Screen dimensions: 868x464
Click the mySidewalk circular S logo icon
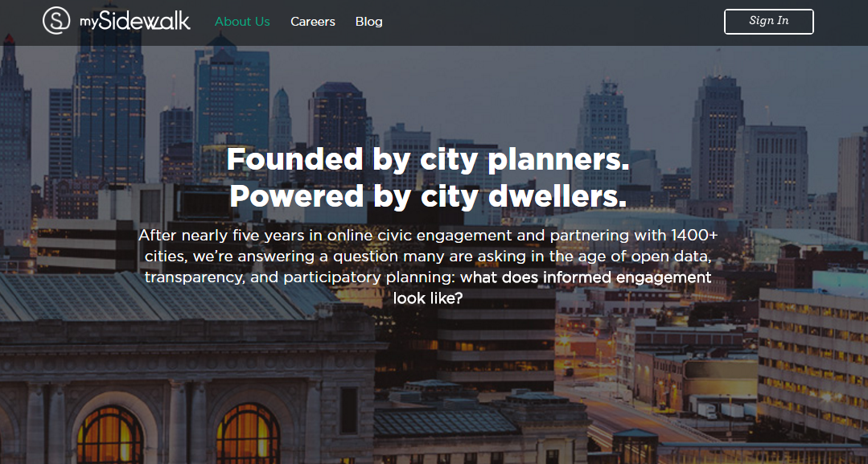coord(57,21)
